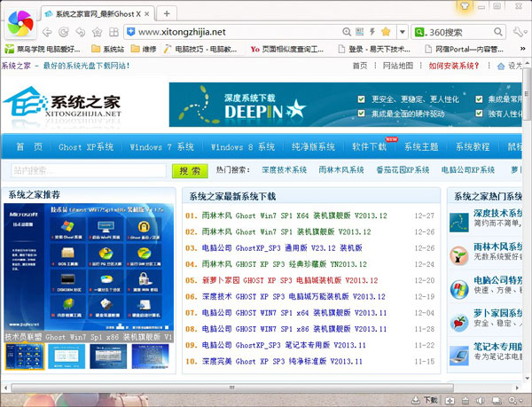Click the 深度技术系统 green icon in sidebar
The image size is (532, 407).
point(458,223)
